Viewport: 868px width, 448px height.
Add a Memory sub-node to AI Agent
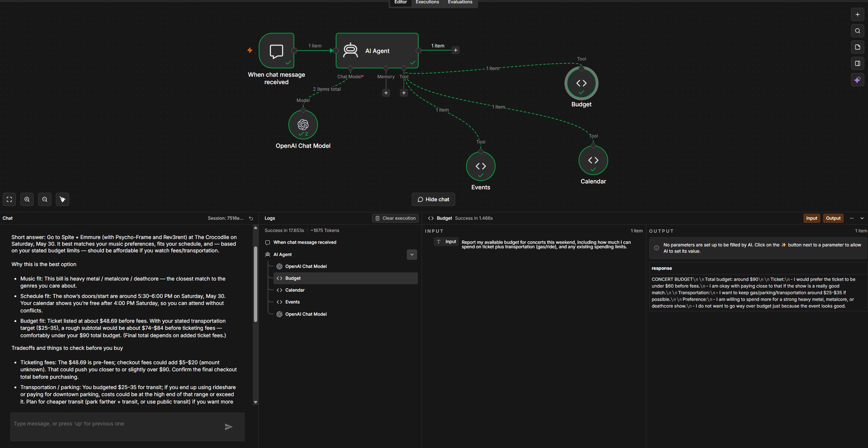click(386, 93)
